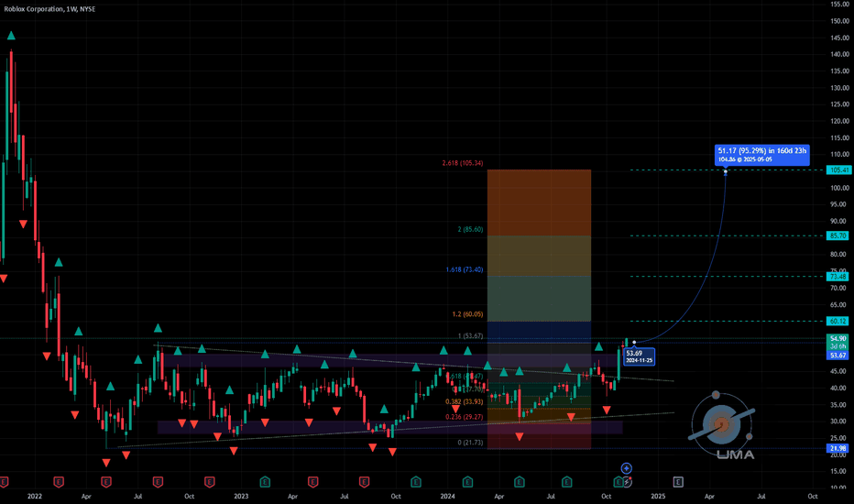Click the blue circular icon above the lightning marker
The image size is (854, 504).
(x=627, y=468)
